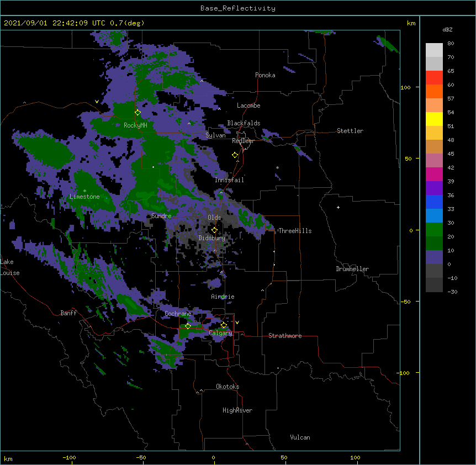Click the 65 value in the dBZ legend
This screenshot has width=476, height=465.
[x=451, y=71]
